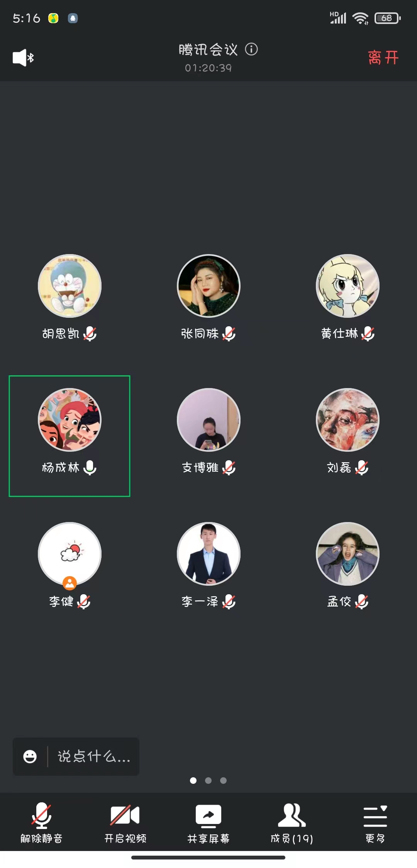Tap the muted mic icon beside 黄仕琳
This screenshot has width=417, height=868.
(x=368, y=334)
